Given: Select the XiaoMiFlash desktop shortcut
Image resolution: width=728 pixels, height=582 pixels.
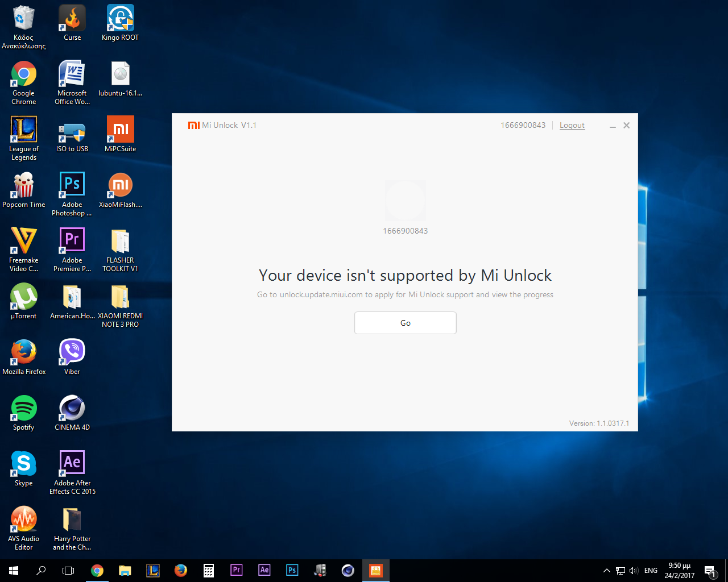Looking at the screenshot, I should [120, 190].
